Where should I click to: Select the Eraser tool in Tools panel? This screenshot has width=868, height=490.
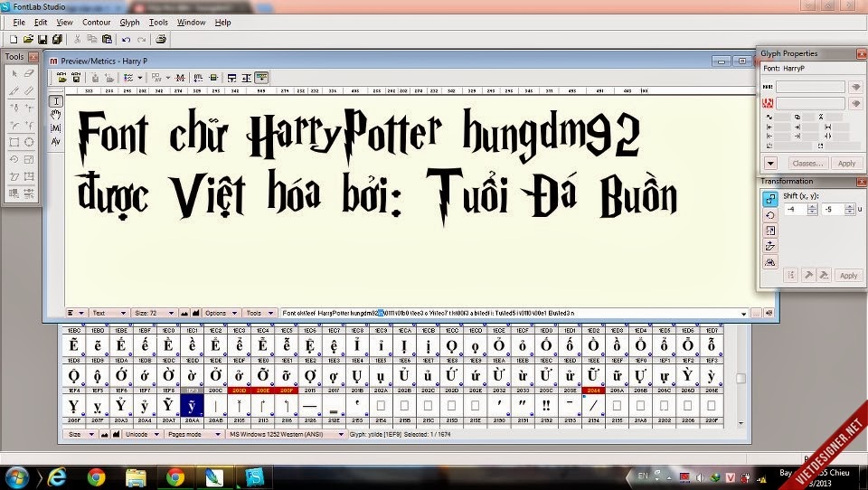click(29, 73)
